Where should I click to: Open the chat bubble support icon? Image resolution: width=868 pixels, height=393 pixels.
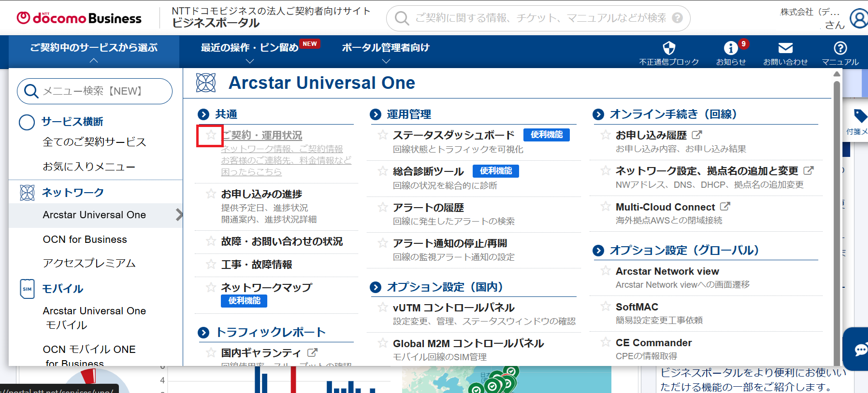click(859, 350)
